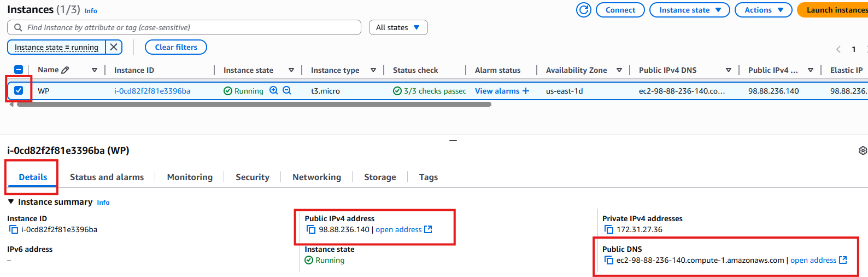Open panel settings gear icon
This screenshot has width=868, height=277.
tap(863, 151)
